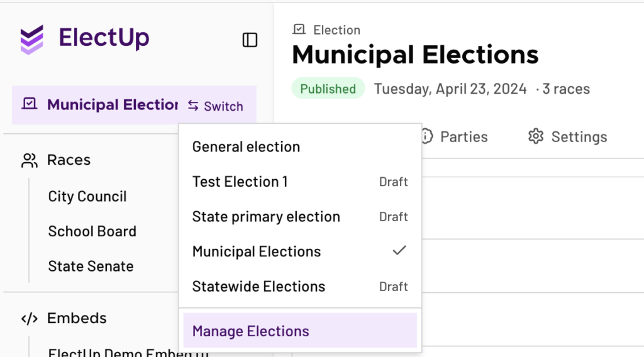Screen dimensions: 644x357
Task: Select the checked Municipal Elections option
Action: tap(257, 251)
